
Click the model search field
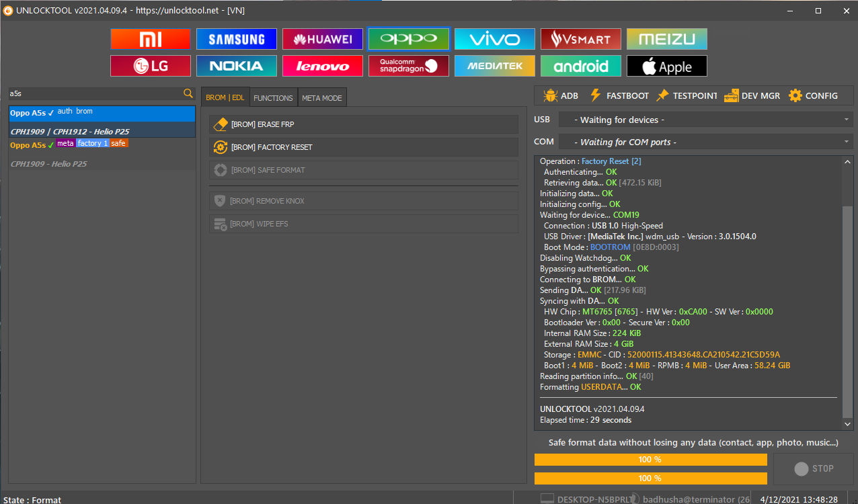tap(95, 93)
